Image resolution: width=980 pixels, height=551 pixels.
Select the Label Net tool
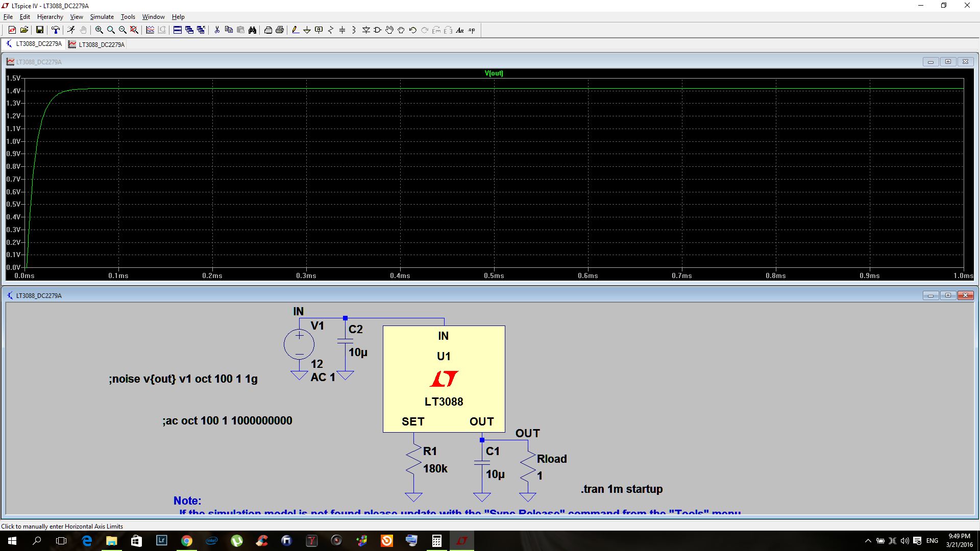pos(319,30)
